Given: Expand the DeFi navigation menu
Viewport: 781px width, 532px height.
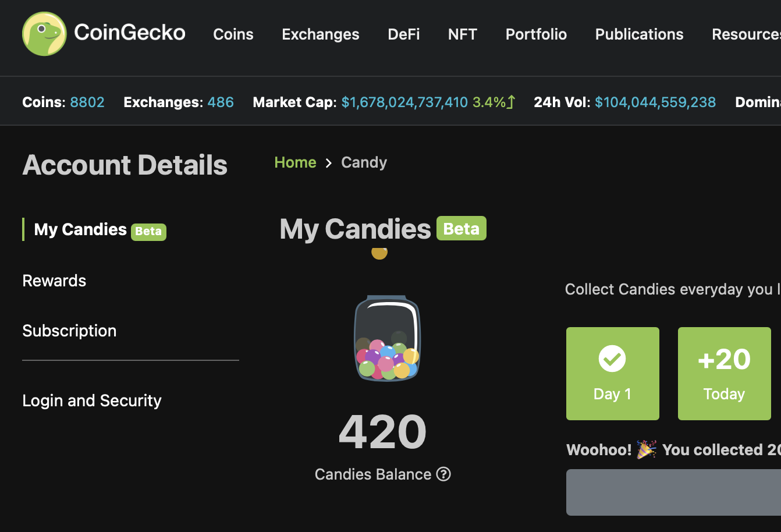Looking at the screenshot, I should pyautogui.click(x=404, y=34).
